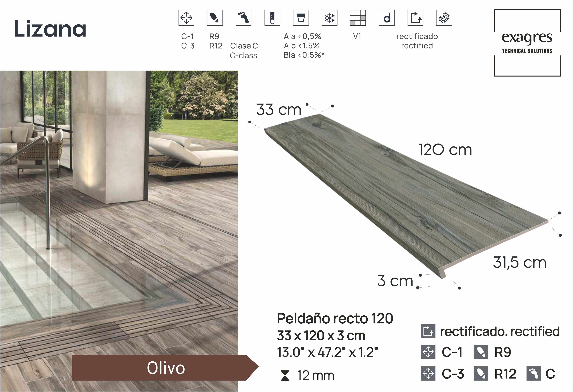Click the letter d icon in top row
The height and width of the screenshot is (392, 573).
click(387, 18)
